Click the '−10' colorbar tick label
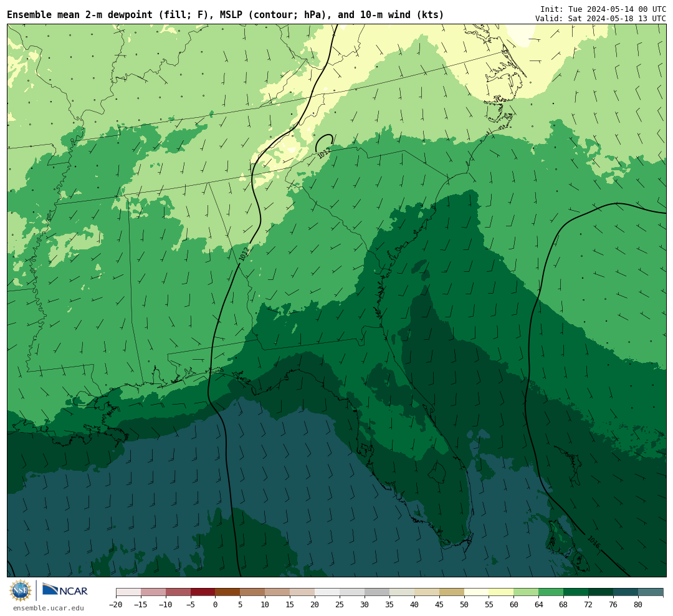 pos(166,605)
